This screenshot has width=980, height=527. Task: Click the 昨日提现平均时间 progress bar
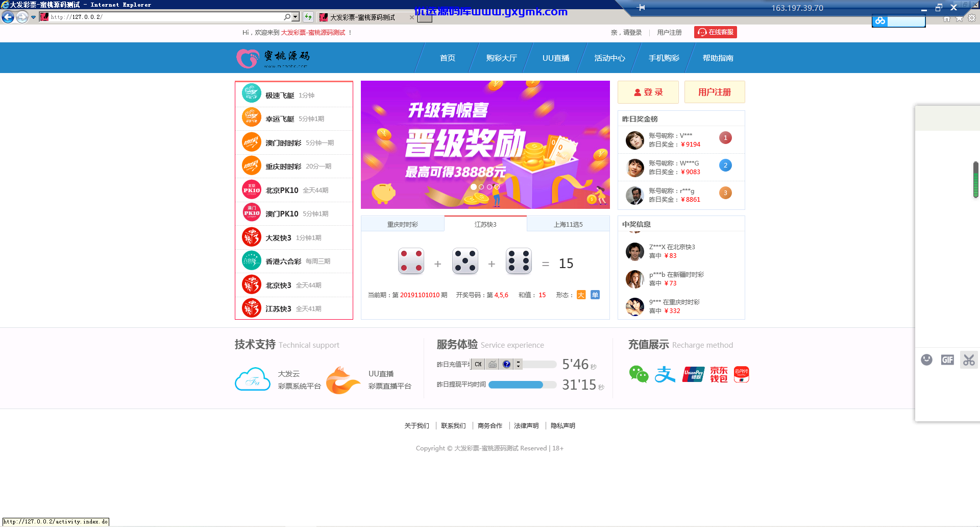[x=522, y=385]
